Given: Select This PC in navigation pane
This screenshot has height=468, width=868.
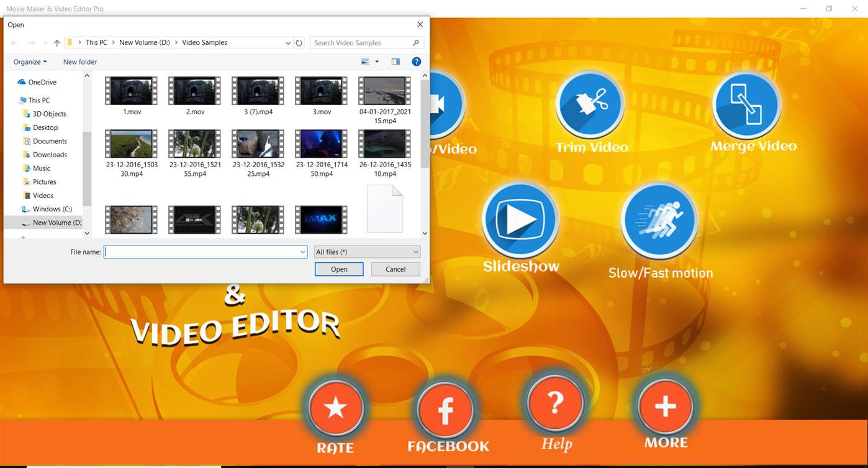Looking at the screenshot, I should (39, 100).
